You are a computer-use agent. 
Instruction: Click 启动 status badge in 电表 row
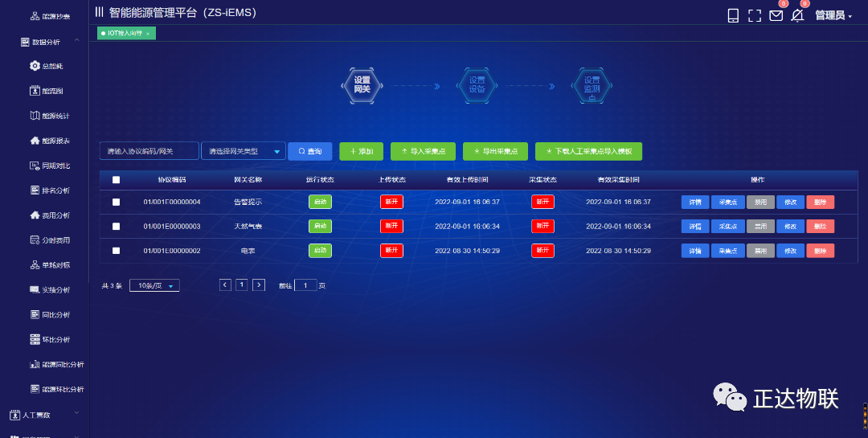320,250
